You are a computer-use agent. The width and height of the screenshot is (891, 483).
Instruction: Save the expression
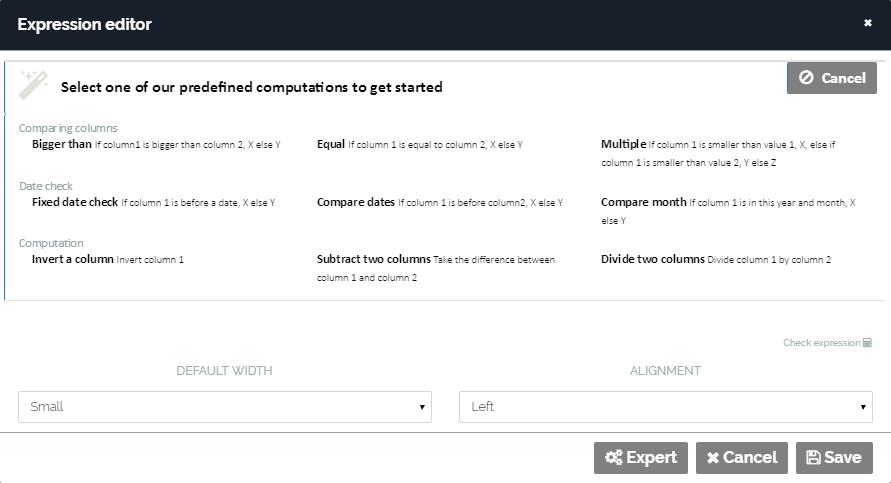click(x=834, y=458)
